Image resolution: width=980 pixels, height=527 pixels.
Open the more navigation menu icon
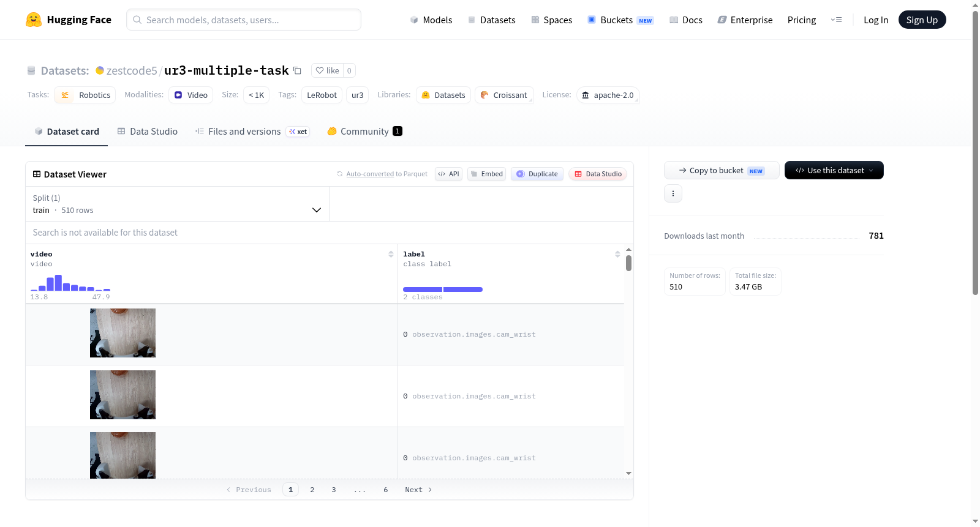pyautogui.click(x=836, y=20)
